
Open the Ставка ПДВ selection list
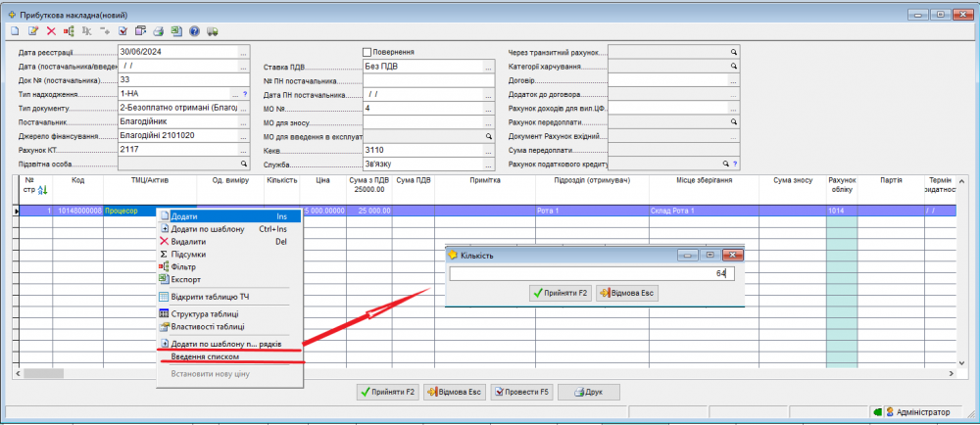point(488,67)
